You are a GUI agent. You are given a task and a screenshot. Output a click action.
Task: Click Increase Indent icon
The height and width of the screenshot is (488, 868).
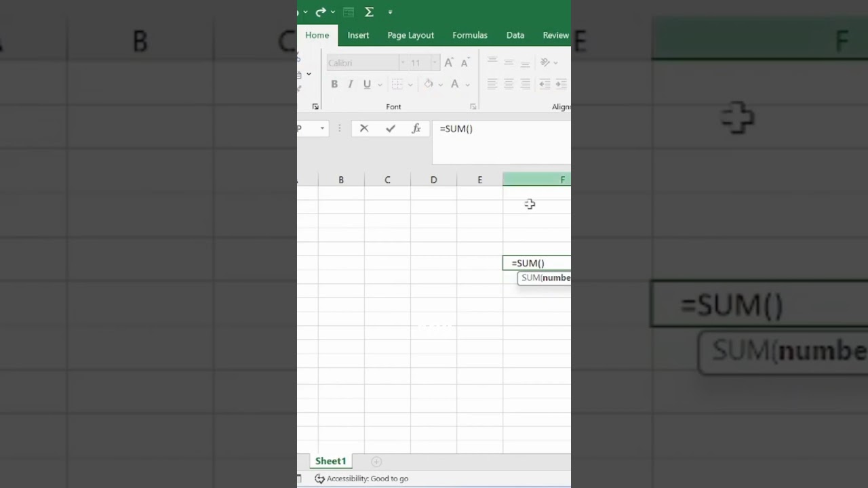[x=561, y=84]
